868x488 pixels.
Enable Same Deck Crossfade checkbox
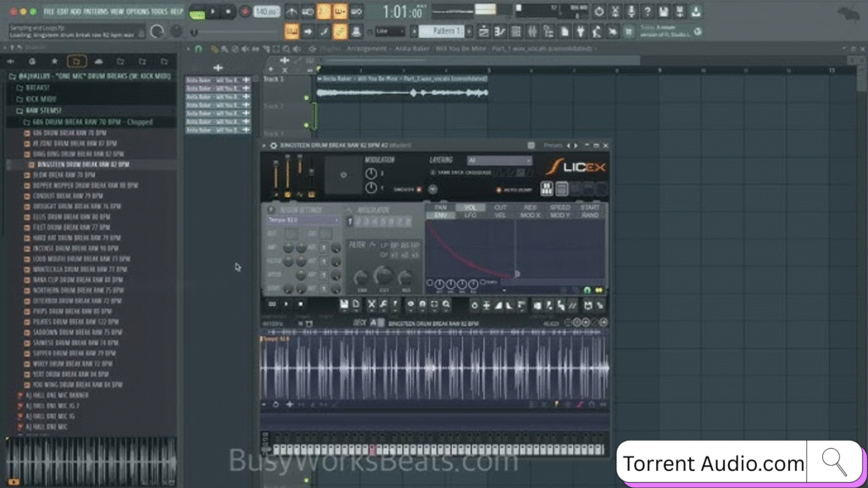pyautogui.click(x=433, y=173)
